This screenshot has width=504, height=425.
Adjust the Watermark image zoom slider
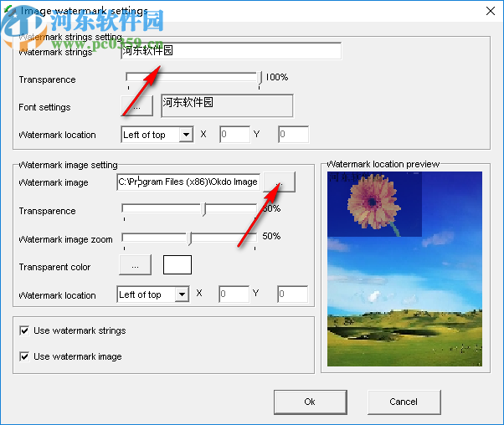[190, 238]
